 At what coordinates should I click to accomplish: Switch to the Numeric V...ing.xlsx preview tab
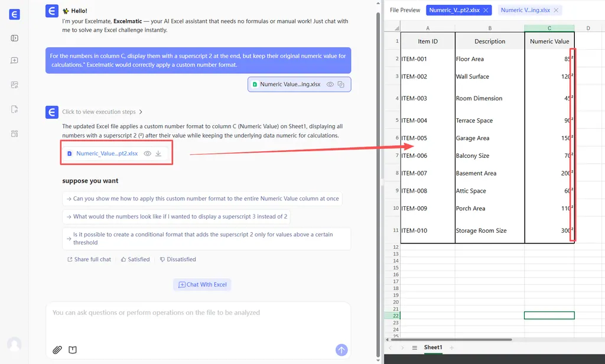525,10
